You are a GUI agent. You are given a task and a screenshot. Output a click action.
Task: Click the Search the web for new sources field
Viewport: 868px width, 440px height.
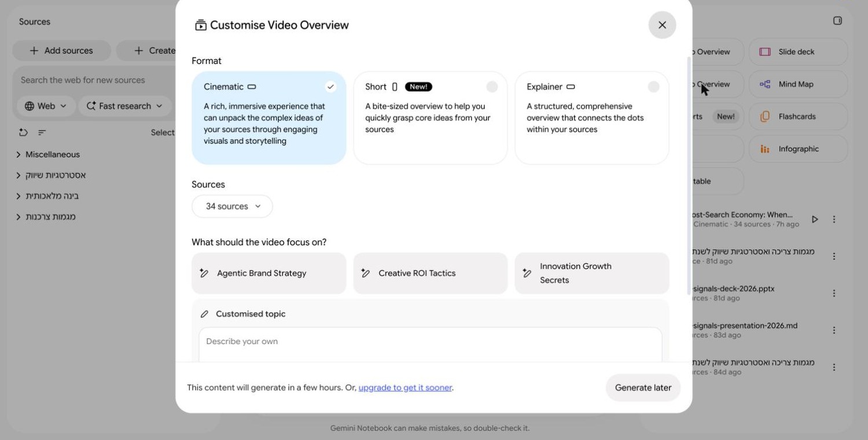click(x=93, y=80)
